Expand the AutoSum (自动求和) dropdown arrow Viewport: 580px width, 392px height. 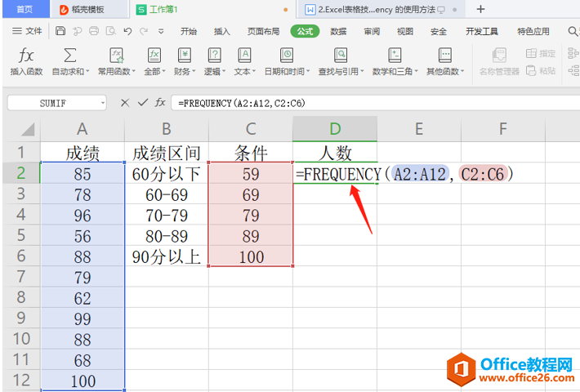pos(87,72)
